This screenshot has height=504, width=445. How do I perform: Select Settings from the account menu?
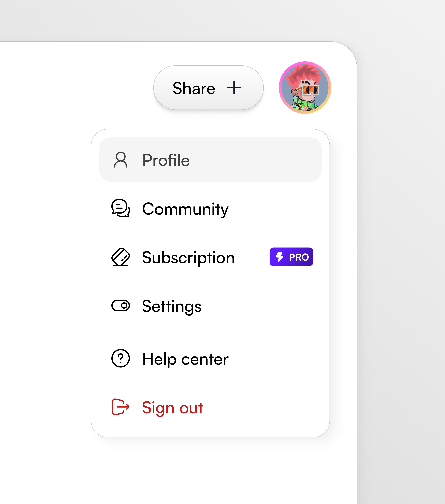pos(172,306)
